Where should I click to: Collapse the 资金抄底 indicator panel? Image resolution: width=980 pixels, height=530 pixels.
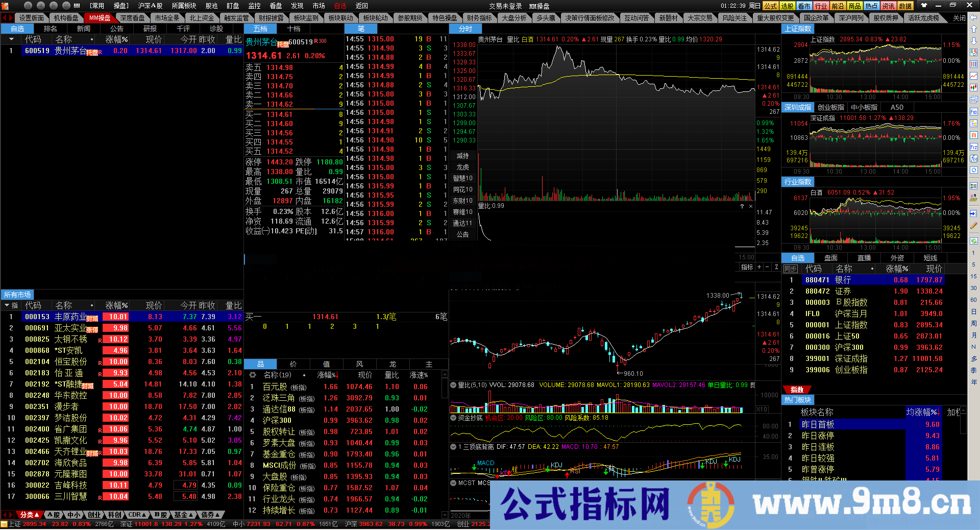click(453, 418)
